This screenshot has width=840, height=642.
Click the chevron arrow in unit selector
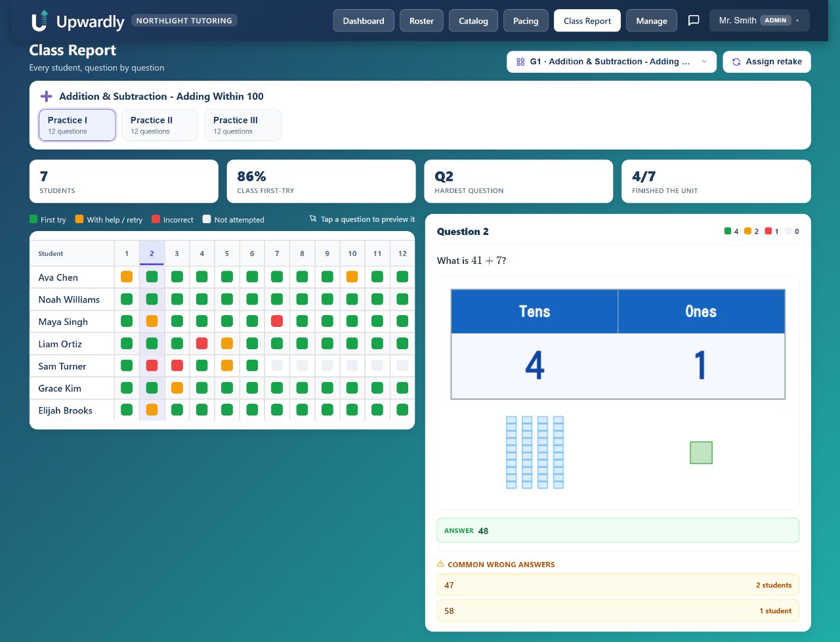(x=704, y=62)
